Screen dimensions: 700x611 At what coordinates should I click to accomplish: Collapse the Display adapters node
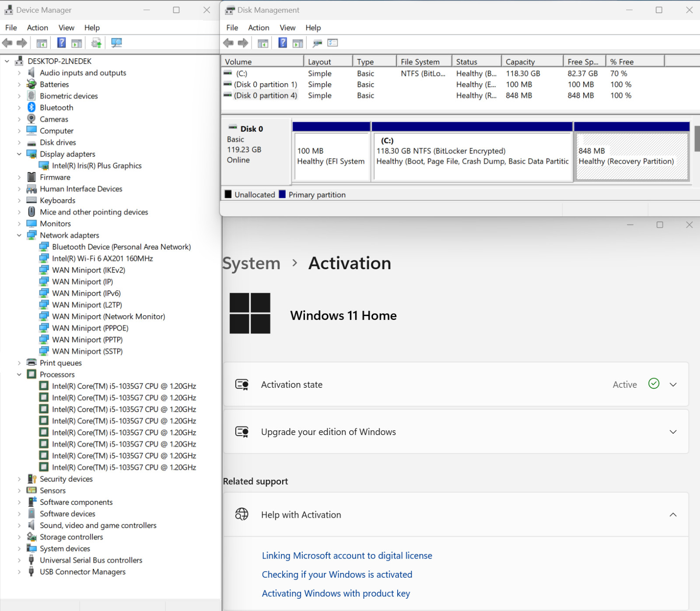tap(19, 154)
